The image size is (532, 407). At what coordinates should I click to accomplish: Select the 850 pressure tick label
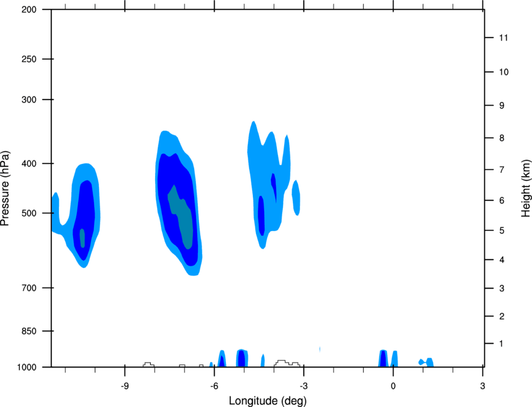click(x=29, y=331)
